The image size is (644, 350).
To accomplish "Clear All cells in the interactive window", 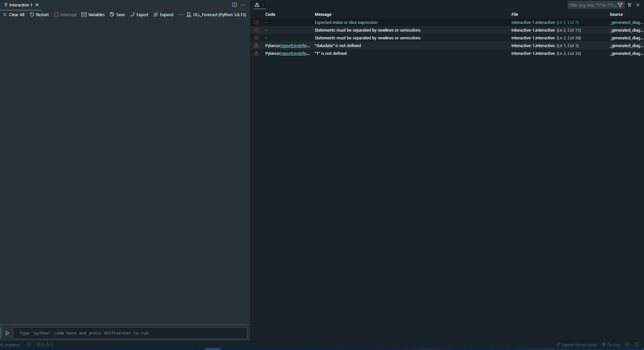I will (14, 15).
